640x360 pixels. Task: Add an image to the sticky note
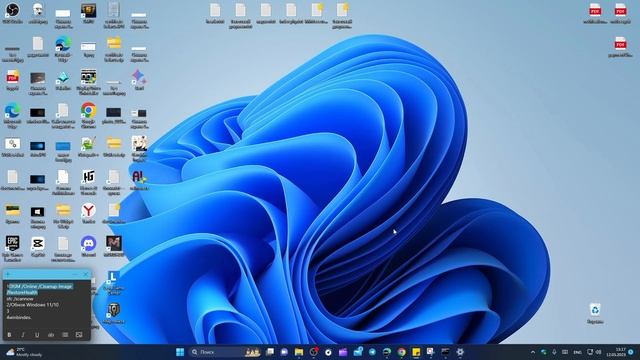(79, 335)
